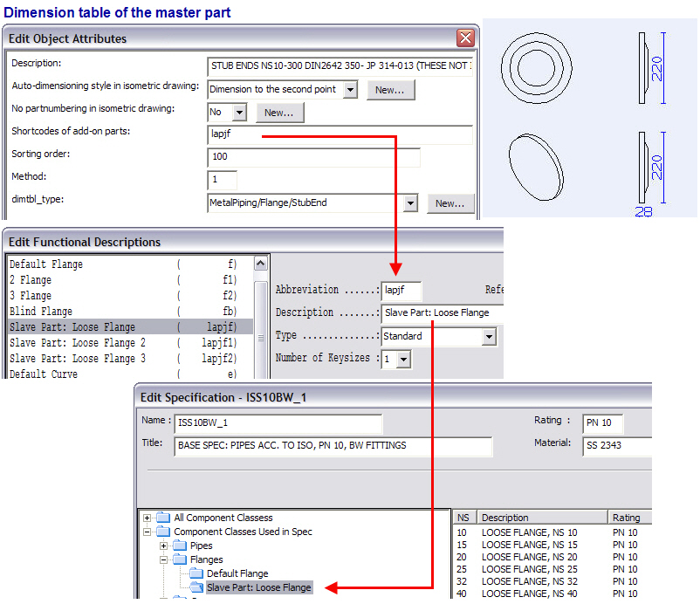Click New button beside partnumbering option
Screen dimensions: 700x604
pos(279,113)
